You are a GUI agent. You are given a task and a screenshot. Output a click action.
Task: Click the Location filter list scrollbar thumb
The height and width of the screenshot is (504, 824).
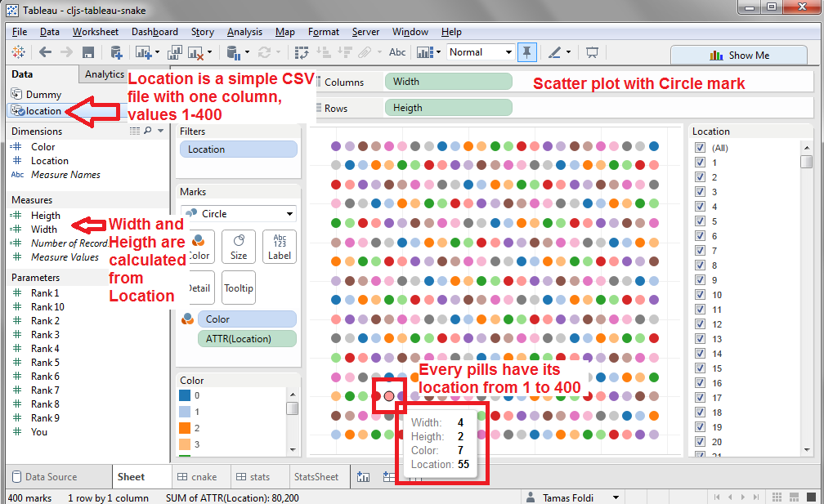click(x=806, y=161)
